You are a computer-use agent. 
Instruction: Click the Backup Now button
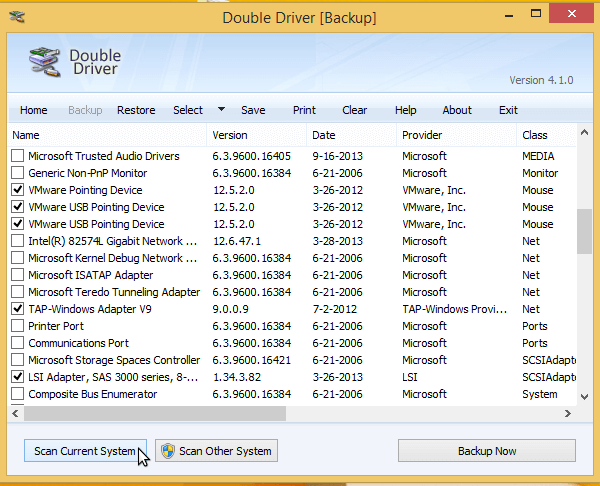[x=487, y=451]
